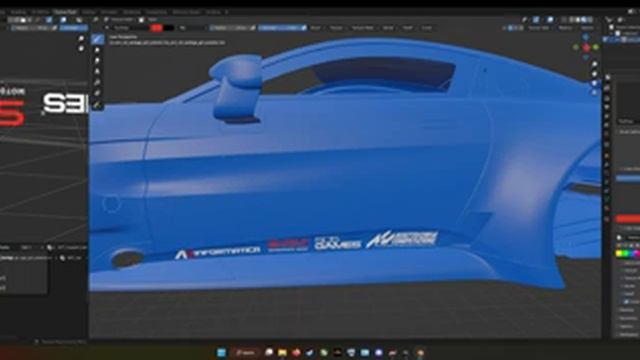The height and width of the screenshot is (360, 640).
Task: Click the rainbow hue bar in properties
Action: tap(627, 254)
